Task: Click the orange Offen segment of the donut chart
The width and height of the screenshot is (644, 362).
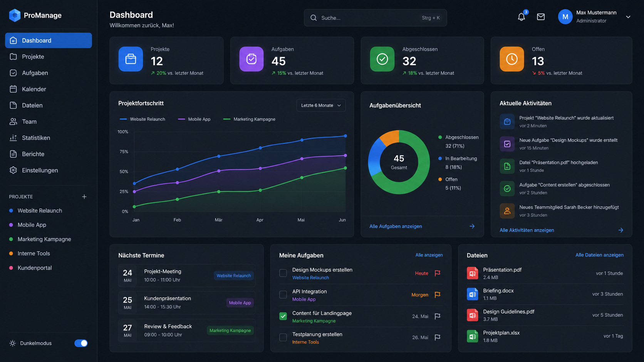Action: (390, 137)
